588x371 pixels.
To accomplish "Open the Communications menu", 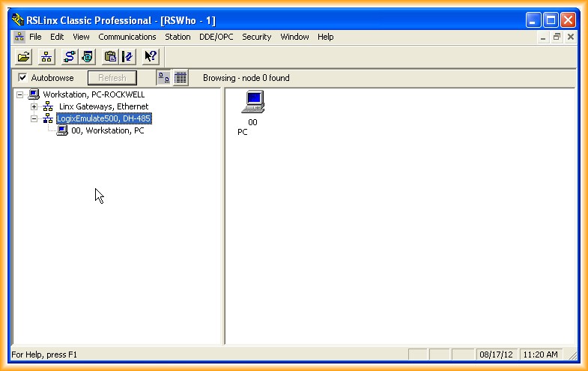I will point(127,37).
